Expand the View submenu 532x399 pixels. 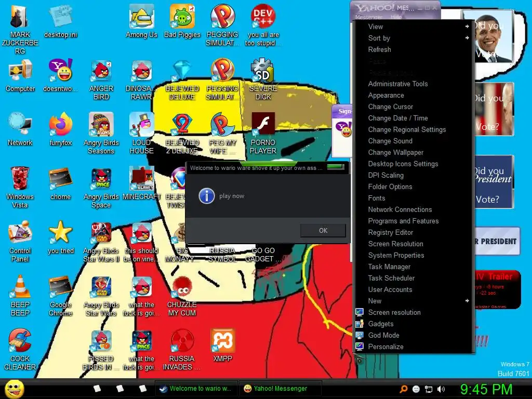tap(414, 26)
